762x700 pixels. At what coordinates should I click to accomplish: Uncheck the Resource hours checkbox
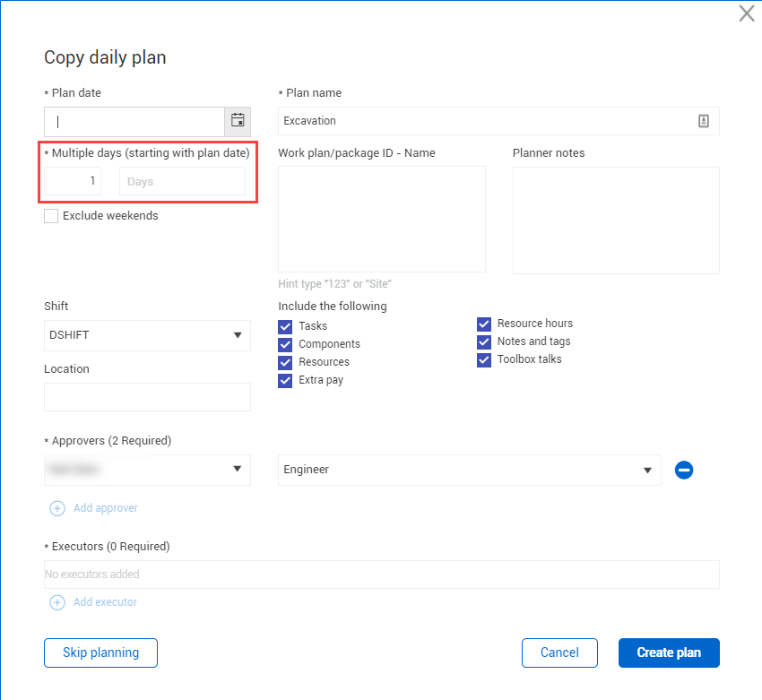[484, 324]
